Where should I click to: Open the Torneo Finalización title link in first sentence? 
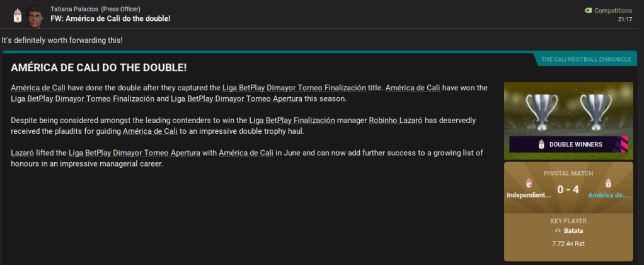tap(299, 88)
